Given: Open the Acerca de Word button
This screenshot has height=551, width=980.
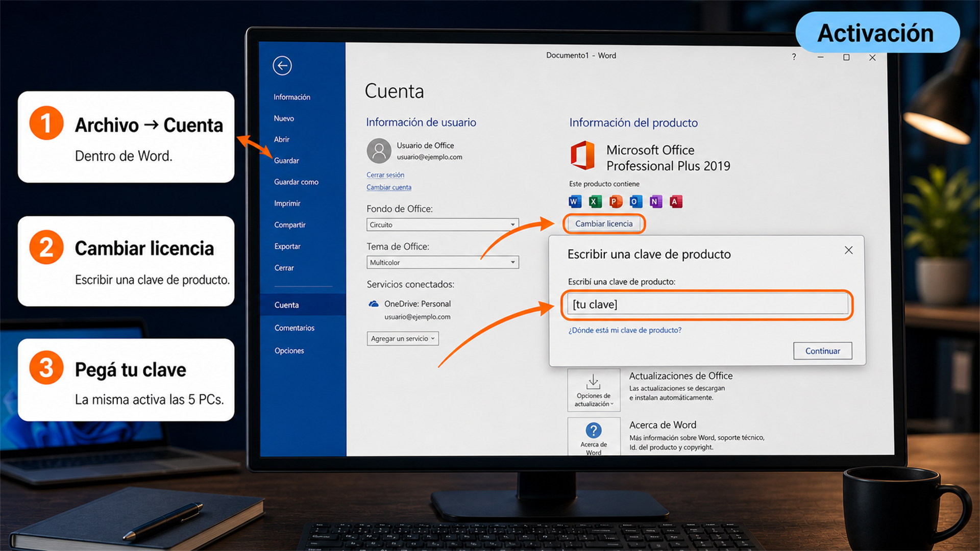Looking at the screenshot, I should tap(594, 437).
